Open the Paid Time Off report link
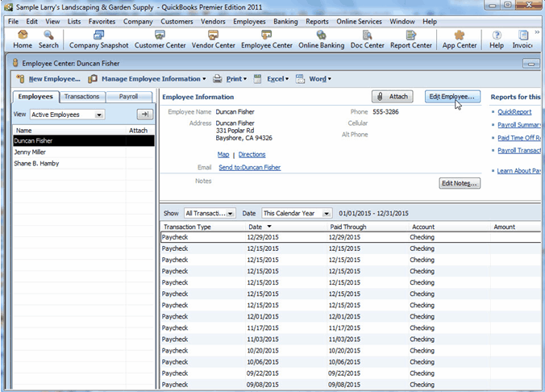This screenshot has width=545, height=392. [519, 138]
